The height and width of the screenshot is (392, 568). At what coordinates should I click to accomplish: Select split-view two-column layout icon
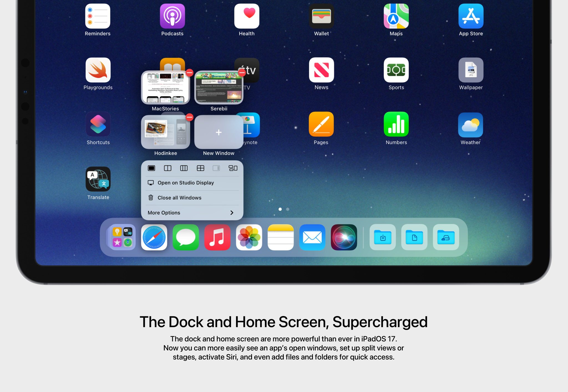[167, 168]
